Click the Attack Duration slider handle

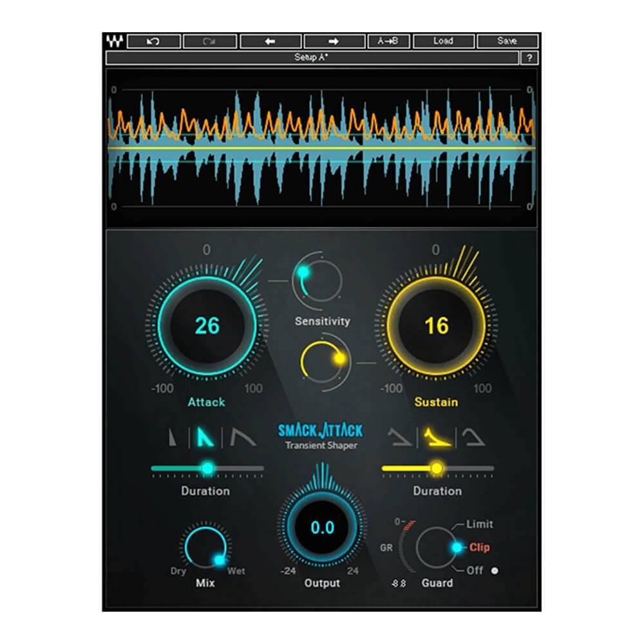pos(208,468)
